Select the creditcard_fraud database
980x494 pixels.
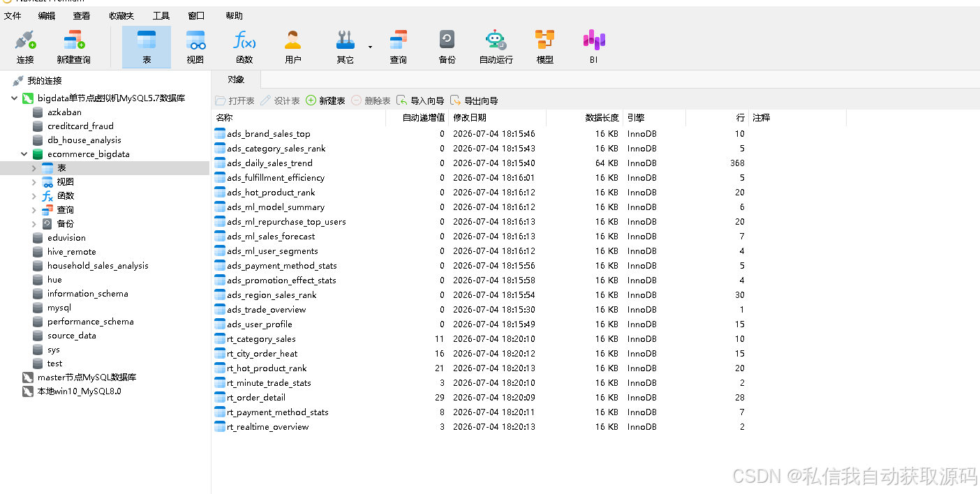80,126
